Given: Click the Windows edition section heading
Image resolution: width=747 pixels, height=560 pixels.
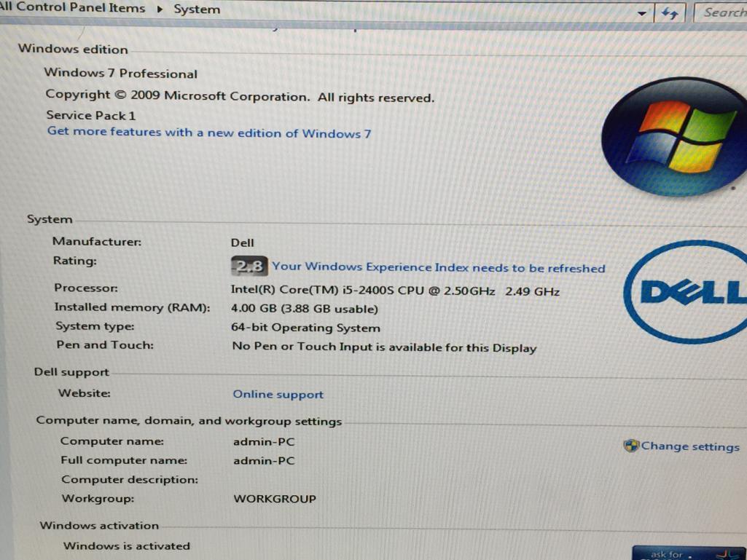Looking at the screenshot, I should click(73, 49).
